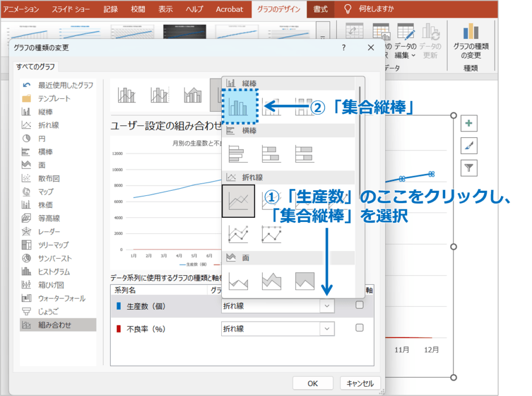Select 箱ひげ図 chart category
Screen dimensions: 532x396
[58, 285]
